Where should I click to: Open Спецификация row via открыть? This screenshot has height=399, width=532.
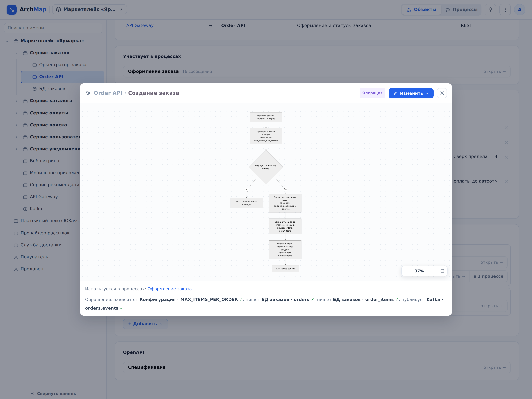[x=494, y=367]
